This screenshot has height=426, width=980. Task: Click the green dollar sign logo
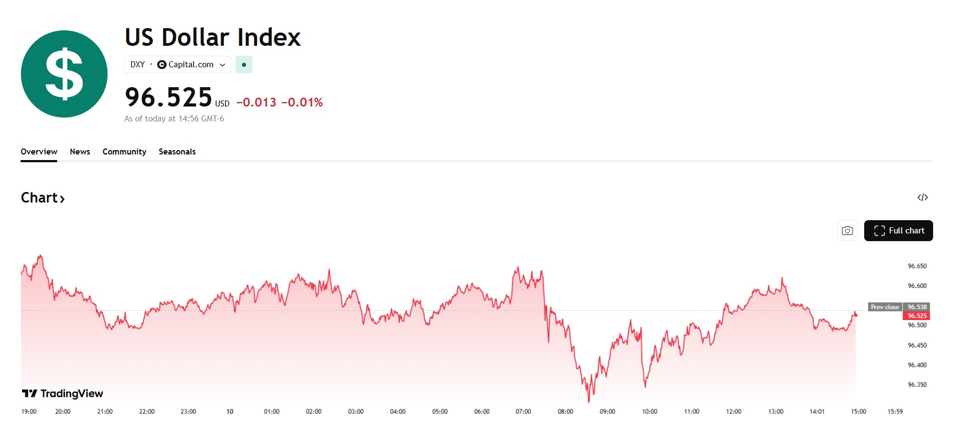(x=64, y=74)
